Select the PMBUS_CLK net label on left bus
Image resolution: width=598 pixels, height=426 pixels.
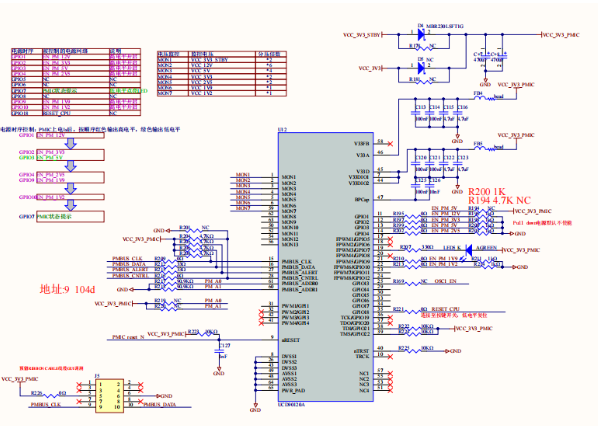(x=127, y=259)
